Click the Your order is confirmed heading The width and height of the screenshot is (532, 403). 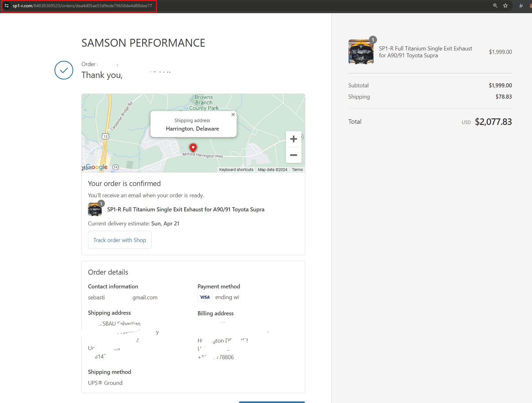124,183
